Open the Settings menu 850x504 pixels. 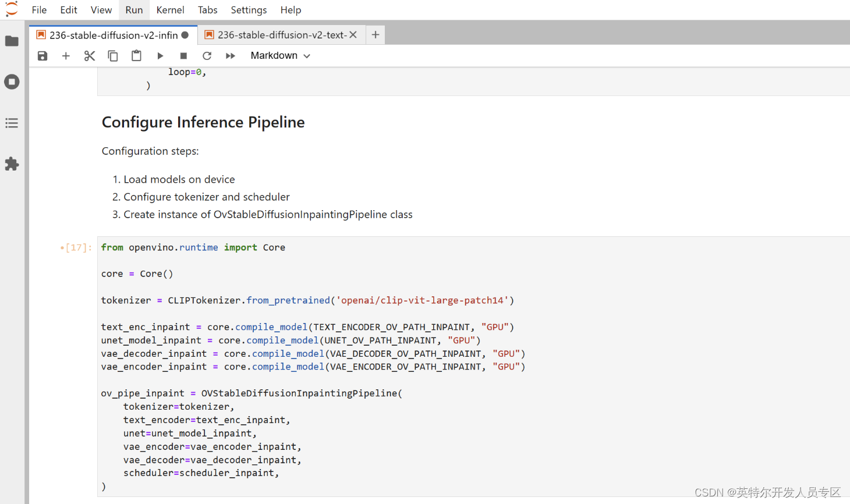[249, 10]
